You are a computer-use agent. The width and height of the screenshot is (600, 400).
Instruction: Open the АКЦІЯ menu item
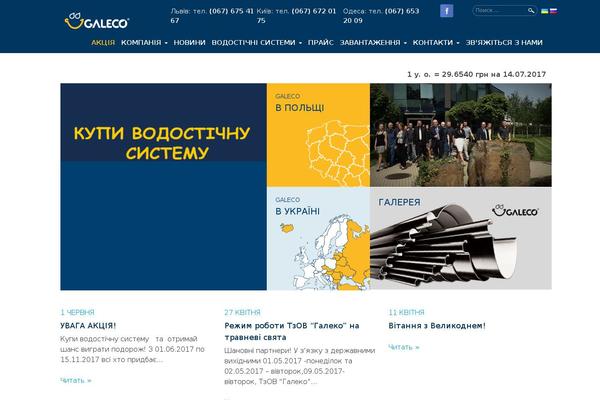click(x=103, y=42)
